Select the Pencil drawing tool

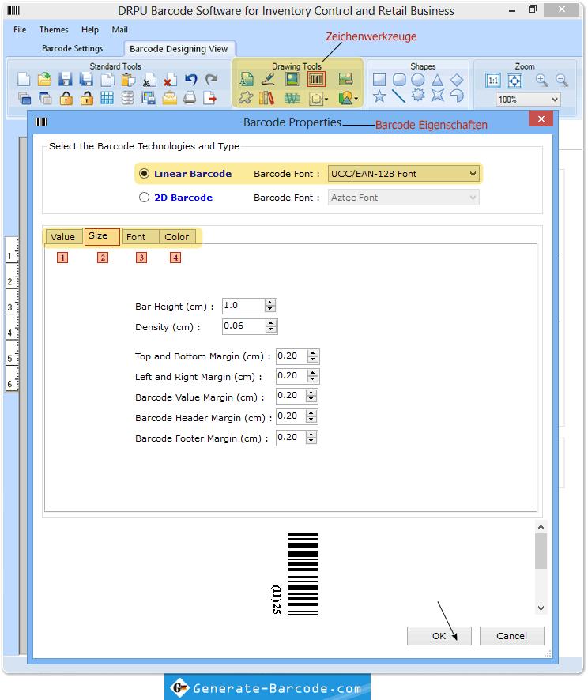[268, 80]
